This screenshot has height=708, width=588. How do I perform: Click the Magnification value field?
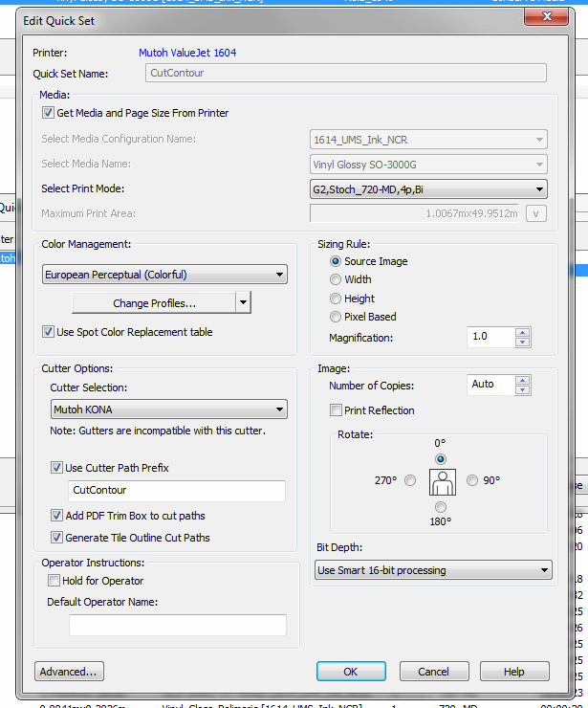point(491,337)
